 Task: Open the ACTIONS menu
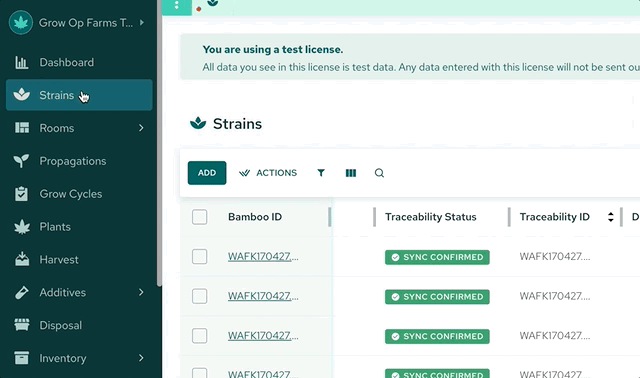[268, 173]
